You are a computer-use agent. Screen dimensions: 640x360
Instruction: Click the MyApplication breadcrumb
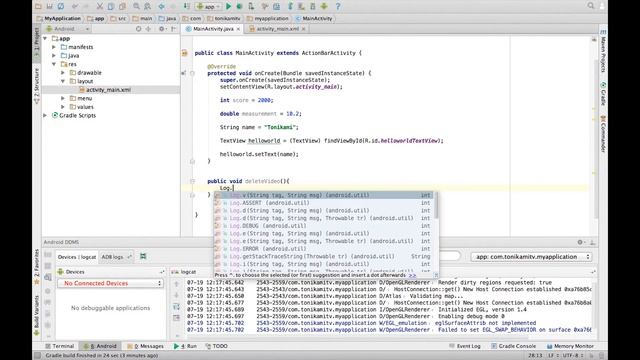pos(59,18)
